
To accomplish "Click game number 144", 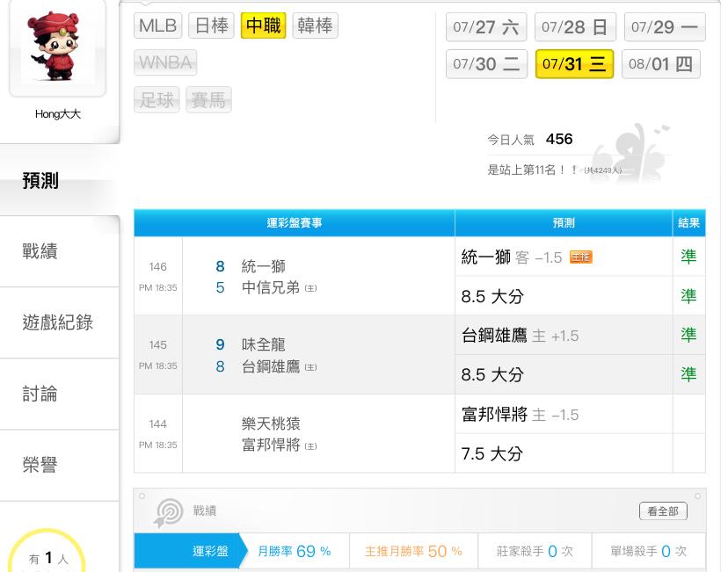I will click(158, 424).
